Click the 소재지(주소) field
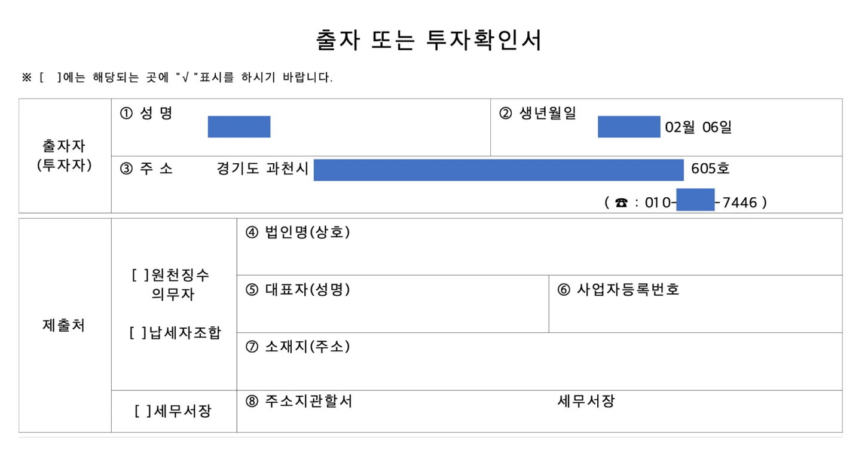 click(539, 362)
